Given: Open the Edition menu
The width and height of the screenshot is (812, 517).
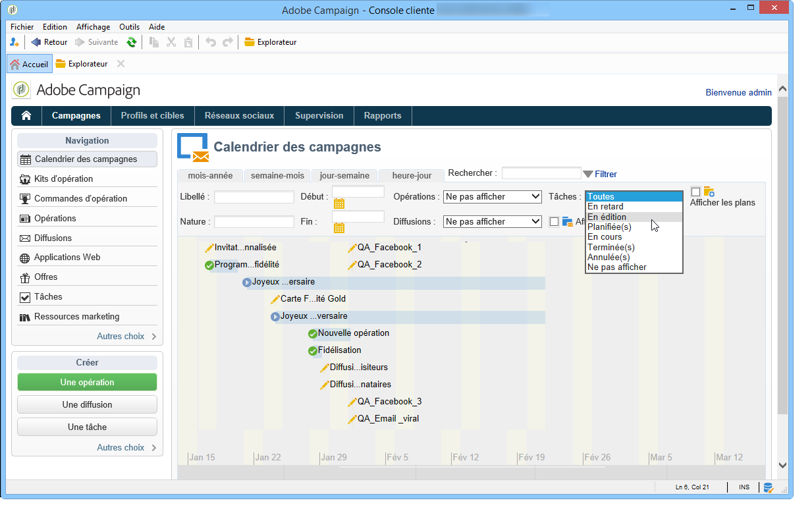Looking at the screenshot, I should click(x=55, y=27).
